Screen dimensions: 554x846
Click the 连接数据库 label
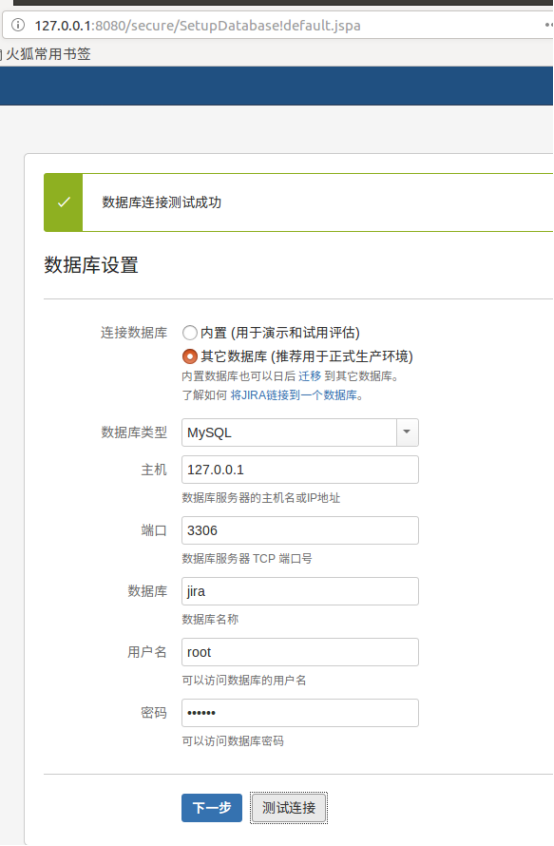click(134, 332)
